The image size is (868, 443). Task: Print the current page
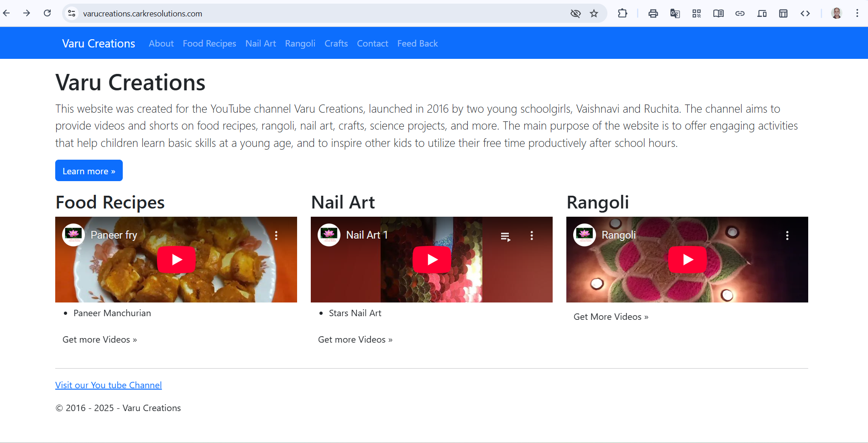click(x=653, y=13)
